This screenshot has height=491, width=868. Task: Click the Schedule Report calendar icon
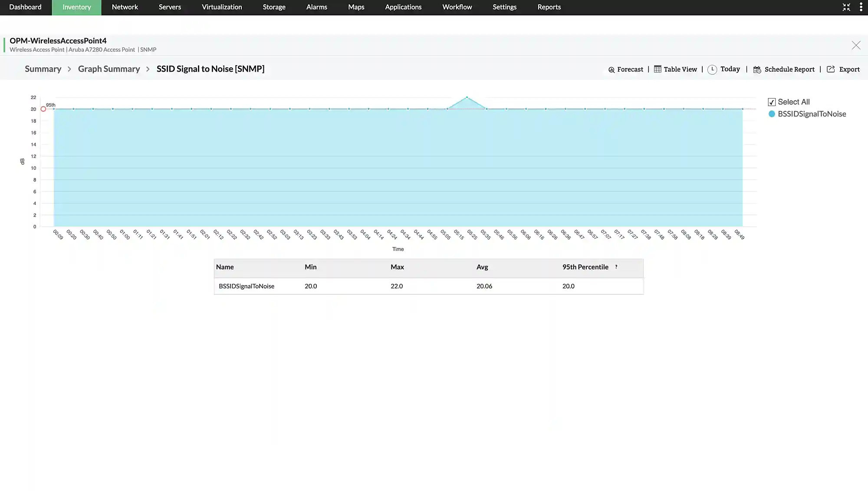coord(757,70)
